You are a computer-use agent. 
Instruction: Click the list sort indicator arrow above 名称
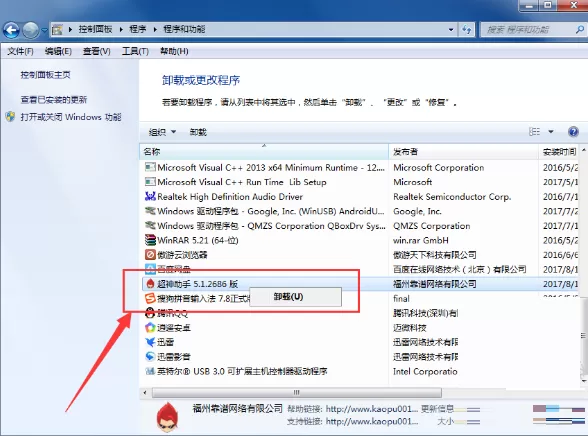[264, 145]
